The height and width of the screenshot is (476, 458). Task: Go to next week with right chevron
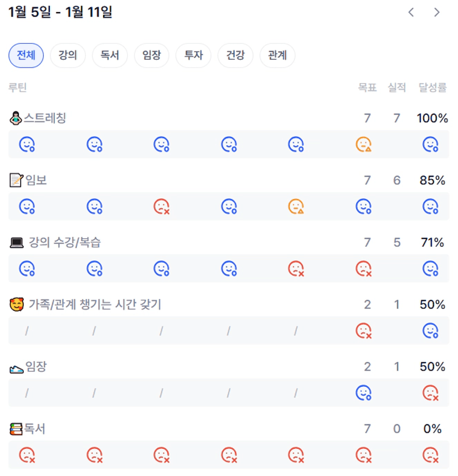click(437, 12)
